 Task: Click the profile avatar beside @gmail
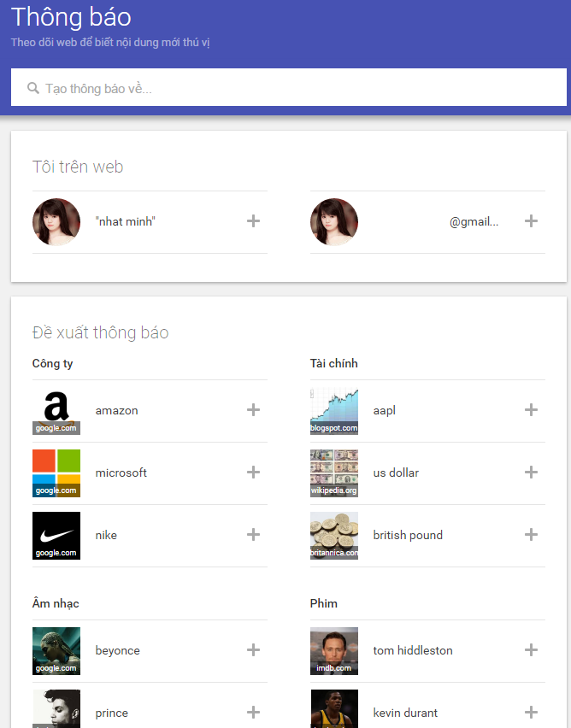(x=334, y=222)
